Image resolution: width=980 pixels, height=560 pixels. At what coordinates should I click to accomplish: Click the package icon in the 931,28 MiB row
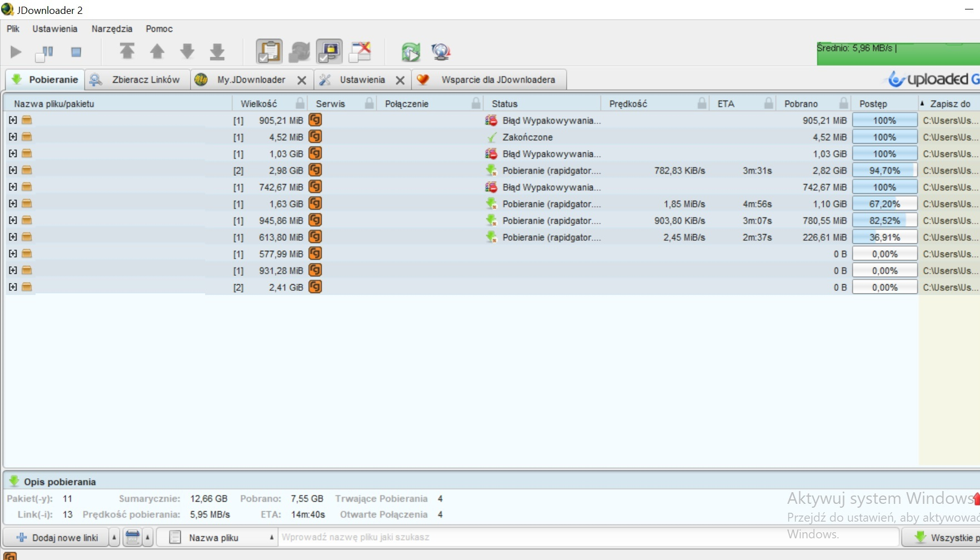27,270
